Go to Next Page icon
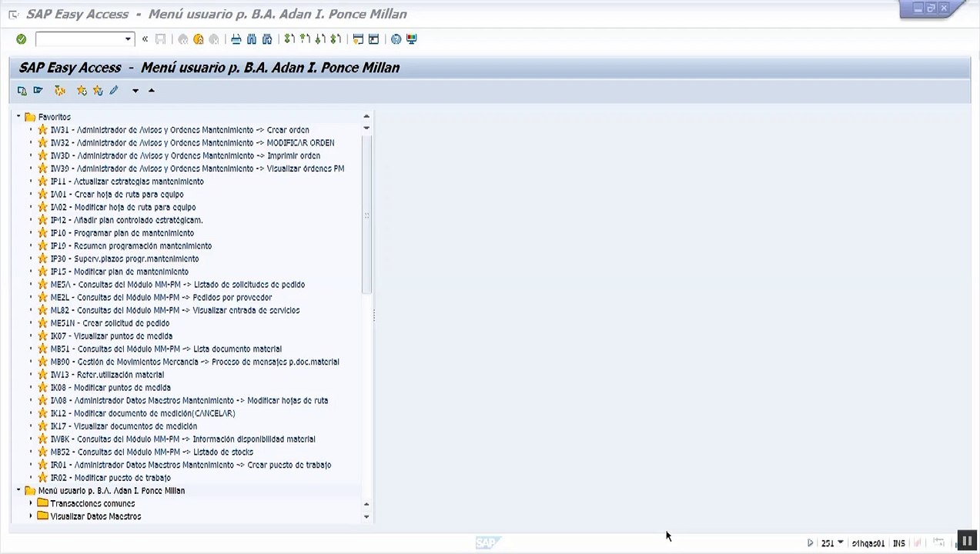This screenshot has height=554, width=980. tap(320, 39)
